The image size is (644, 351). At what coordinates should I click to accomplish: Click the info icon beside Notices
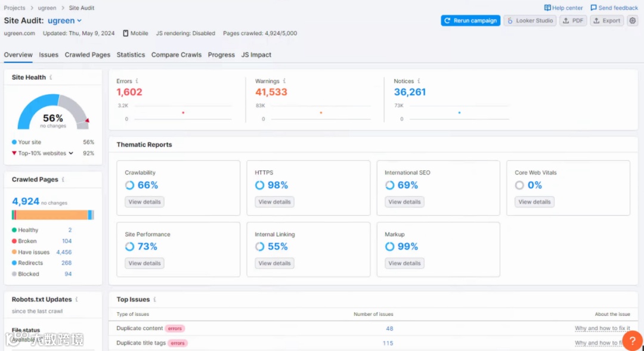click(x=419, y=81)
